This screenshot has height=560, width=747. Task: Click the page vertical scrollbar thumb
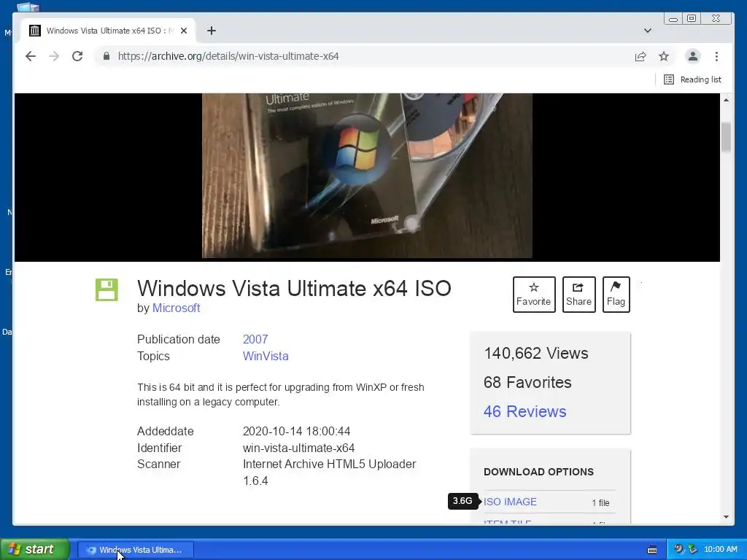(726, 137)
